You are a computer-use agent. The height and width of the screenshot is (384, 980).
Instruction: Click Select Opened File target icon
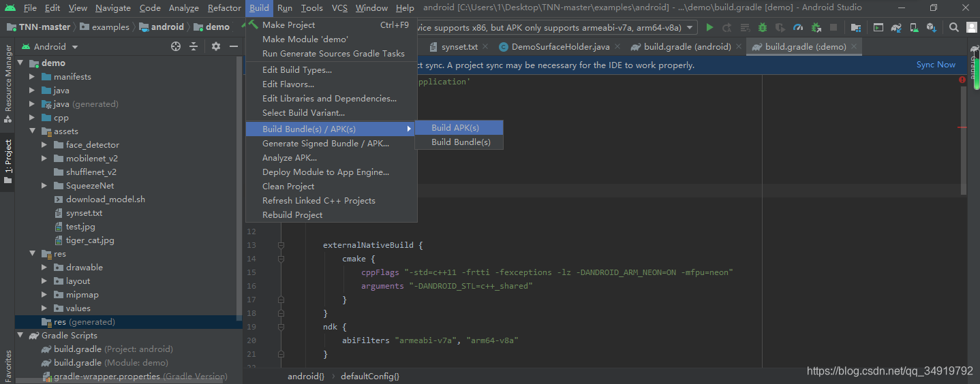[x=176, y=46]
